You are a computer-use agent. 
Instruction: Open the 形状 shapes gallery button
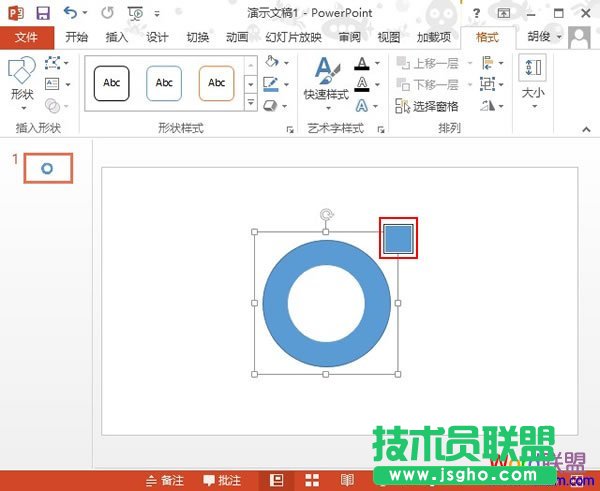click(x=22, y=83)
